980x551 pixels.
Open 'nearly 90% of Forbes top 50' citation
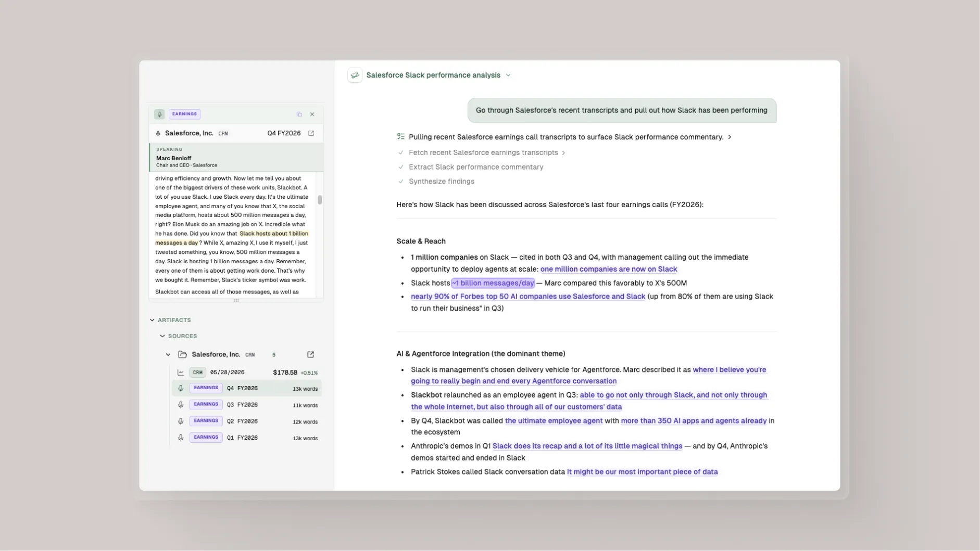pyautogui.click(x=528, y=297)
